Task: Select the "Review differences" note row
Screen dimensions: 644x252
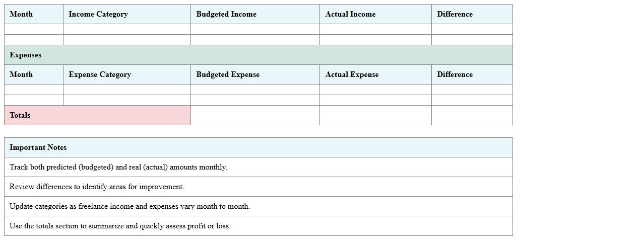Action: point(97,187)
